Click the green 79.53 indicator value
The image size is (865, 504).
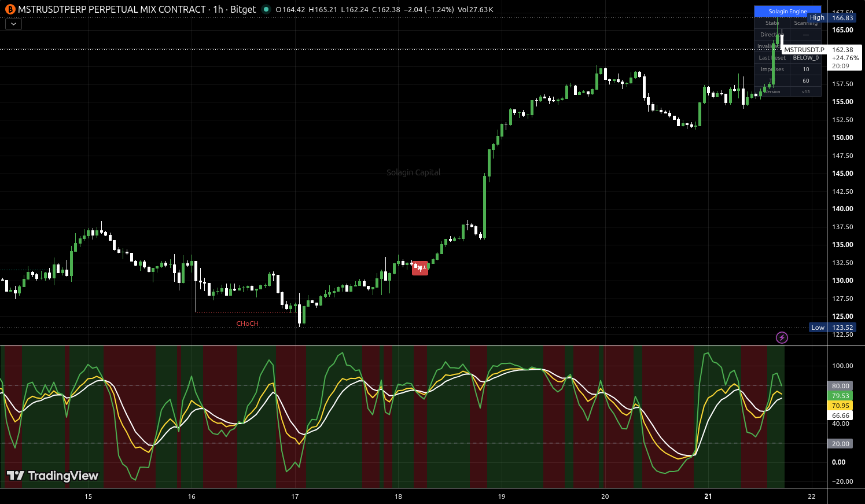pos(841,396)
